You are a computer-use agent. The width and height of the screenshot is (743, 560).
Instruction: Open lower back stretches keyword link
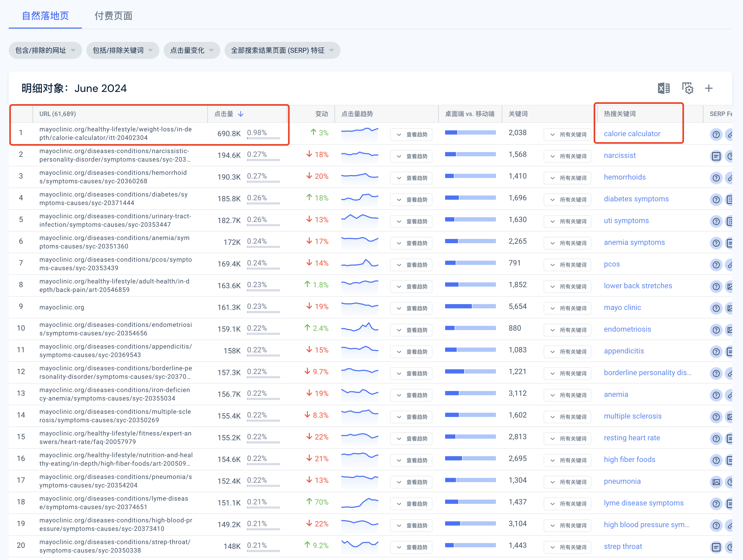tap(638, 286)
